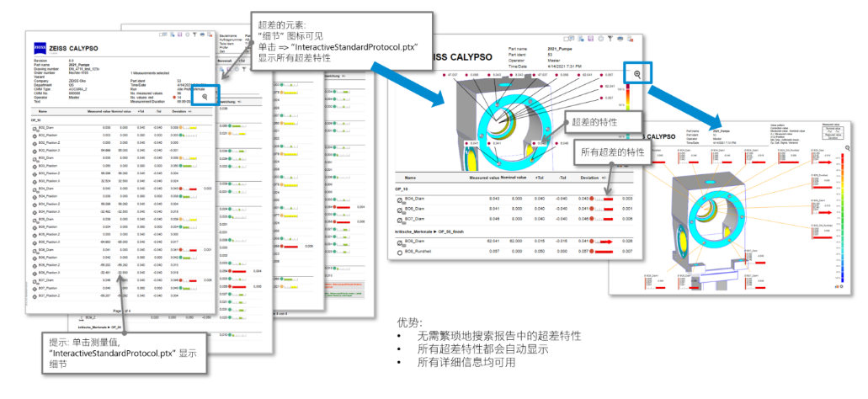Click the print icon in the front-left report toolbar
The height and width of the screenshot is (399, 868).
pyautogui.click(x=202, y=35)
